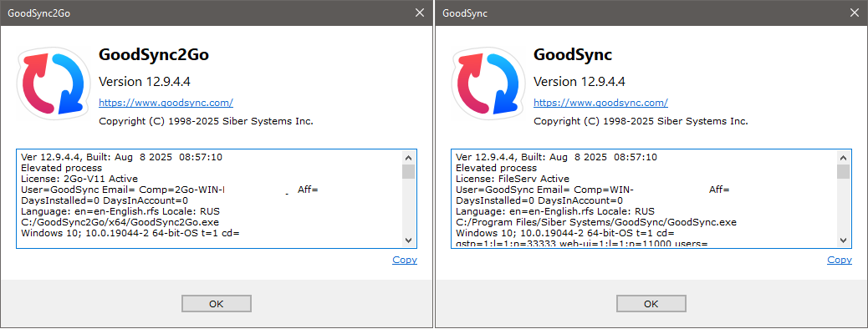Click the scroll down arrow in GoodSync info box

click(x=844, y=240)
